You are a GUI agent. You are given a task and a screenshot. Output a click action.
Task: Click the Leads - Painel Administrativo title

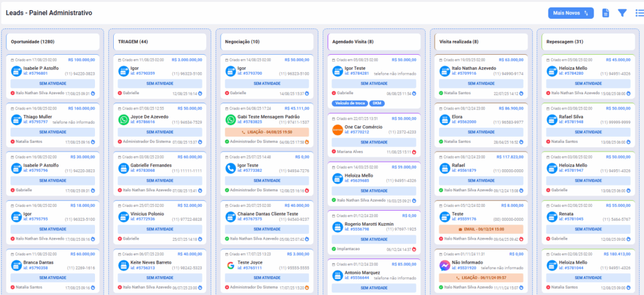click(49, 13)
